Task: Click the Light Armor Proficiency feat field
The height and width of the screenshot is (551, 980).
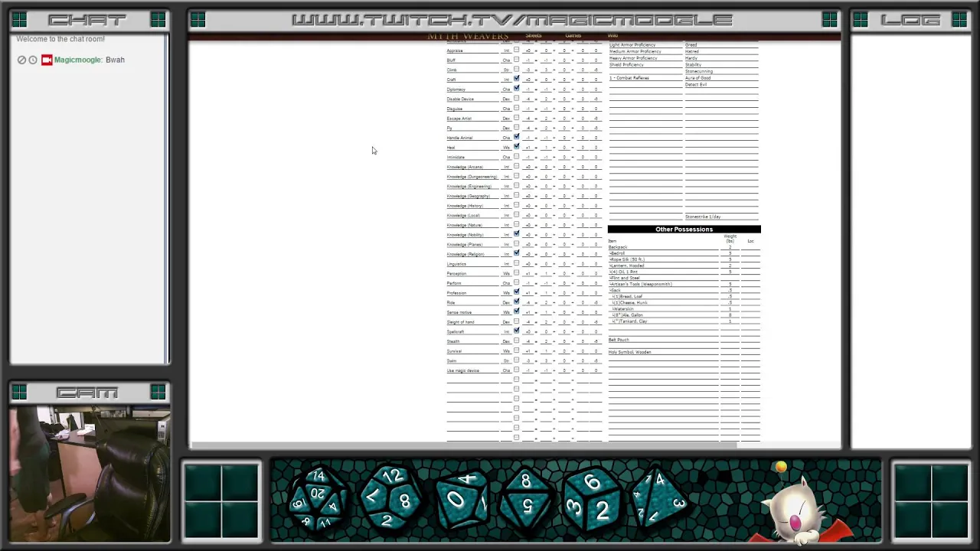Action: [645, 45]
